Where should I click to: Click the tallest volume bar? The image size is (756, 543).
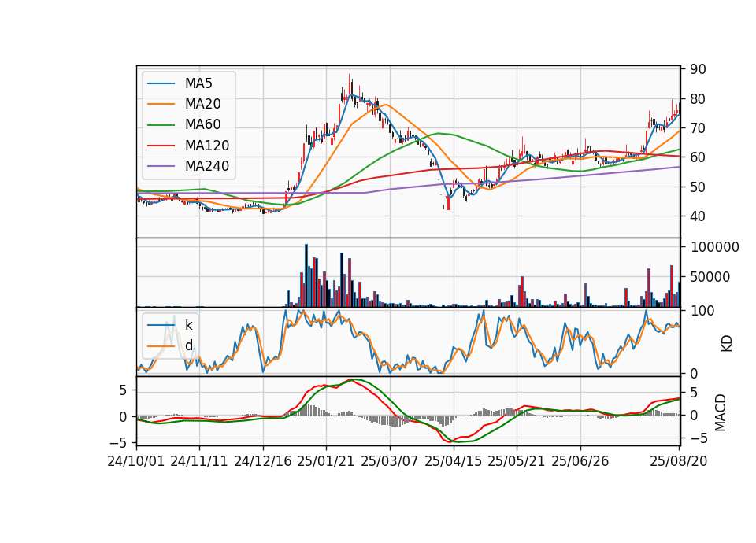tap(306, 275)
